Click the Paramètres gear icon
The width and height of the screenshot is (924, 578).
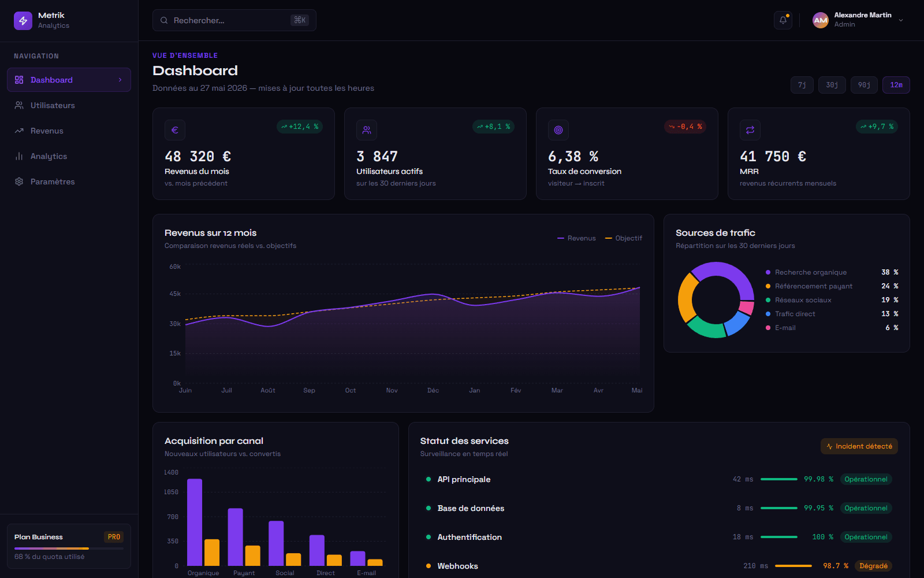point(19,181)
